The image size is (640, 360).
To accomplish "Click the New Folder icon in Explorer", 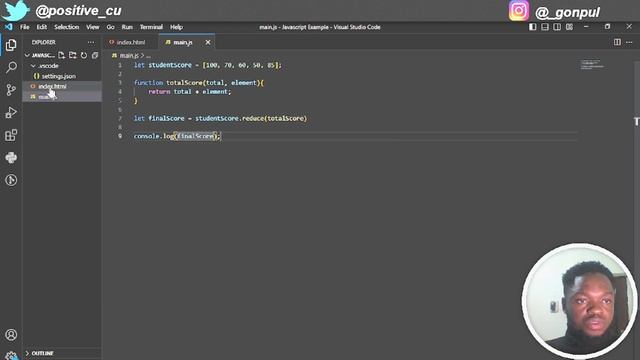I will [73, 55].
